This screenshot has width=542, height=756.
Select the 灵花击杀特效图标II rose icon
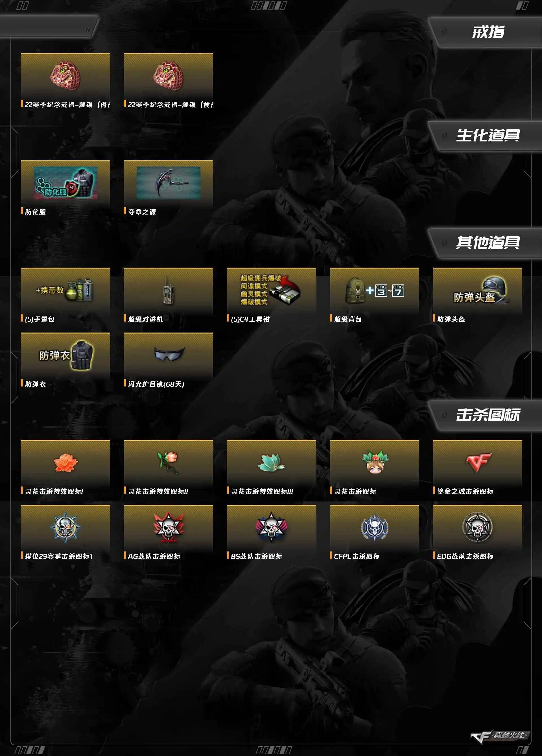point(168,462)
